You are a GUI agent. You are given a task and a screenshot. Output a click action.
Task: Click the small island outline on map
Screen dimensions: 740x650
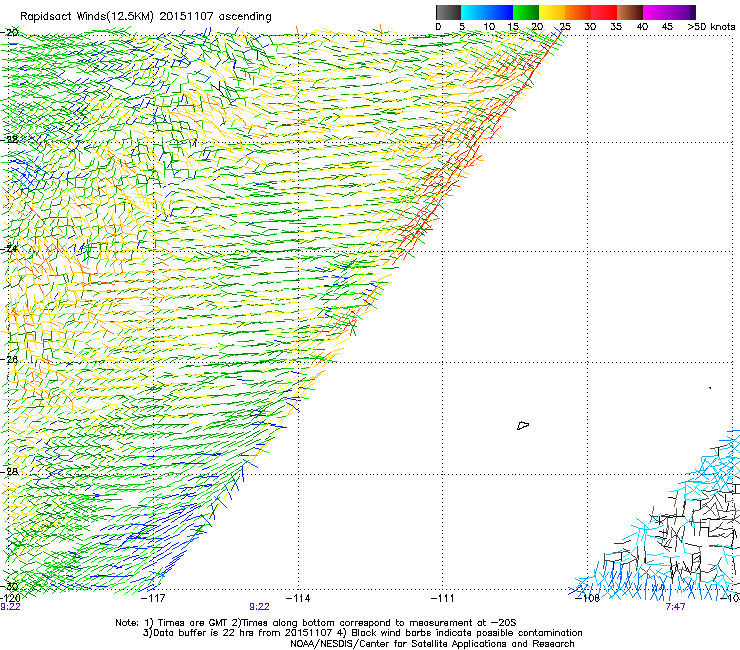523,425
